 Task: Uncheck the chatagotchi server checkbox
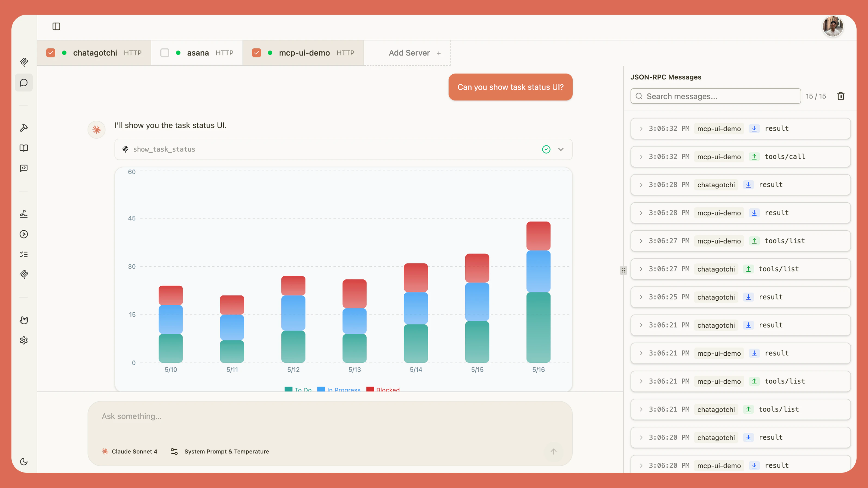tap(51, 53)
